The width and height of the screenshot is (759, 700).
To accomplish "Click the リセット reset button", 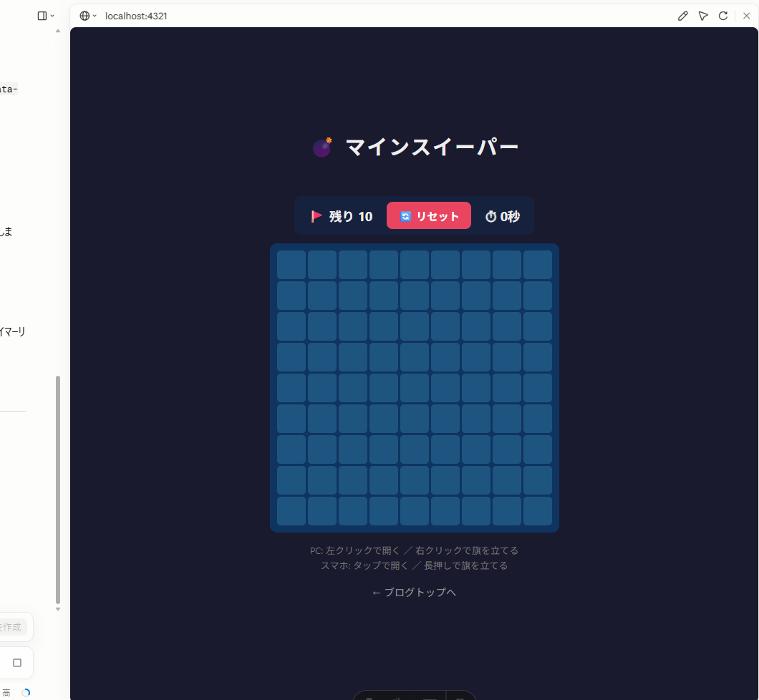I will [x=428, y=215].
